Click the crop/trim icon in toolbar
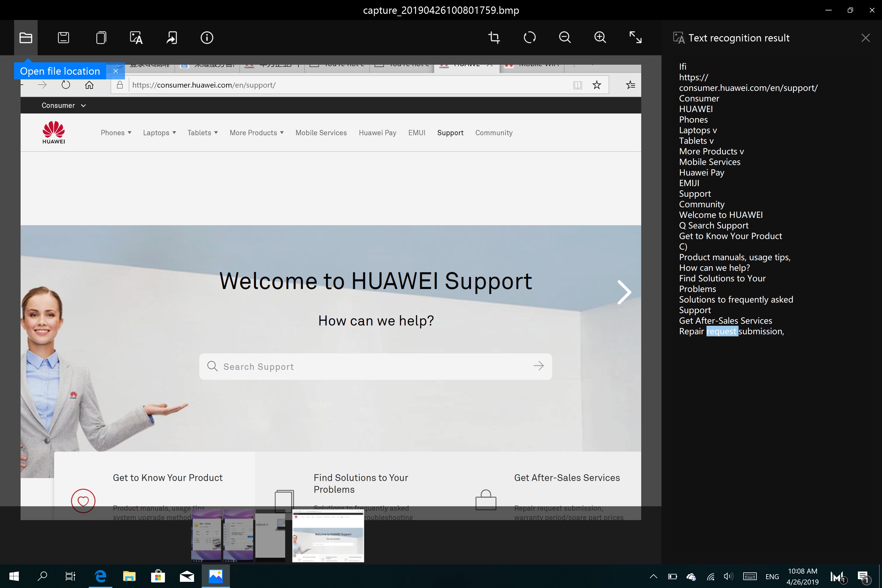 click(x=494, y=37)
